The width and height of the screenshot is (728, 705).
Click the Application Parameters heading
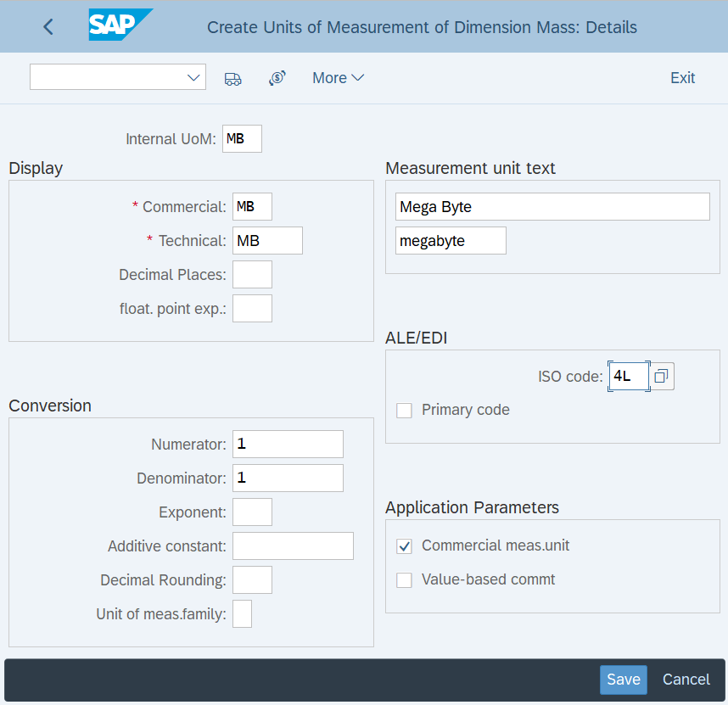point(472,507)
